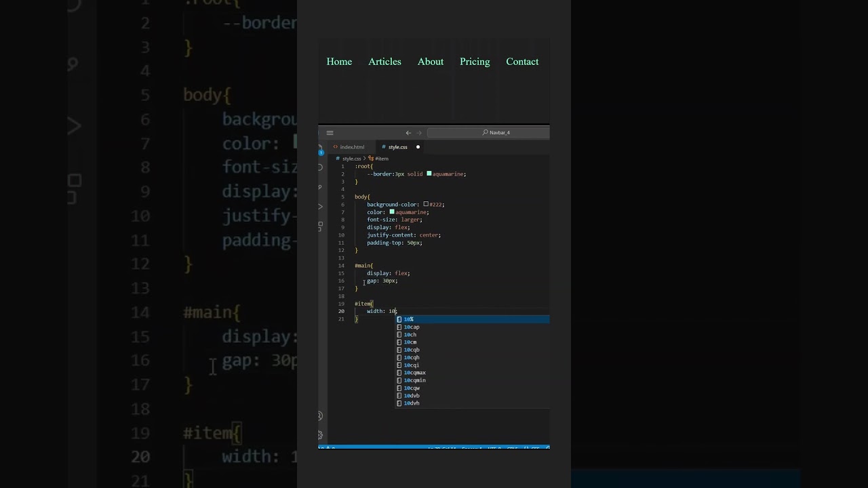Screen dimensions: 868x488
Task: Click the #222 background-color swatch
Action: click(426, 204)
